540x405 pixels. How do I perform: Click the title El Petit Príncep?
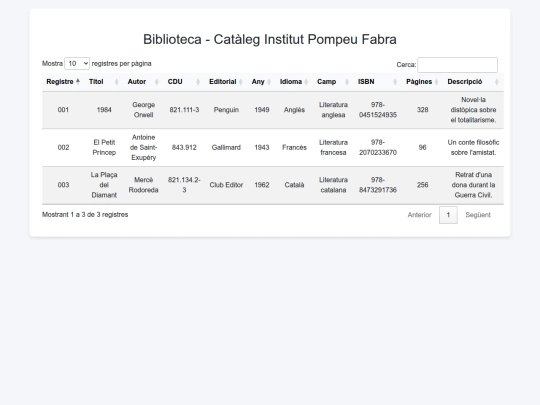[x=104, y=147]
